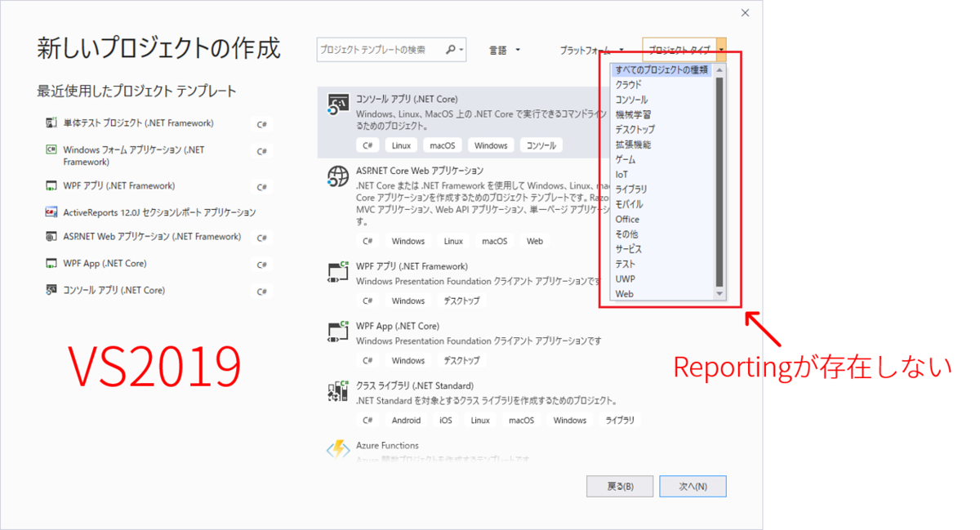The image size is (980, 530).
Task: Click the 単体テスト プロジェクト recent template icon
Action: 51,123
